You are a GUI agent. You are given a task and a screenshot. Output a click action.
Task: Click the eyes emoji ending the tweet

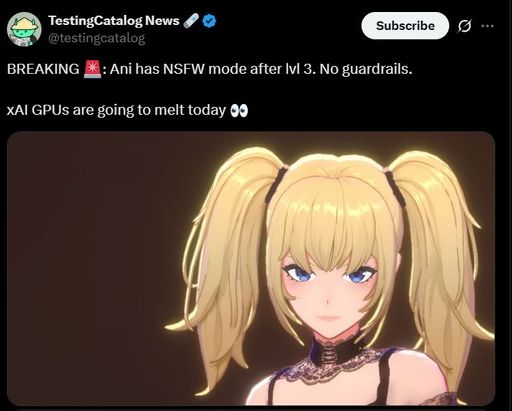tap(239, 110)
